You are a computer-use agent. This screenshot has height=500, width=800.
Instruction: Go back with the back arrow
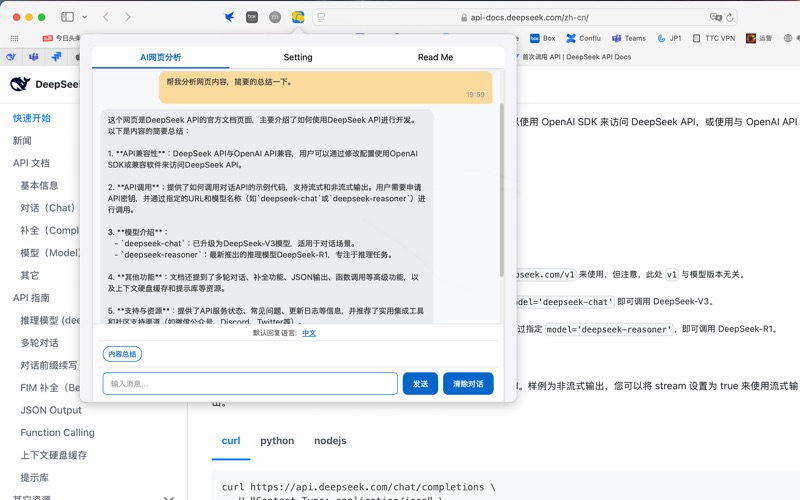(106, 17)
